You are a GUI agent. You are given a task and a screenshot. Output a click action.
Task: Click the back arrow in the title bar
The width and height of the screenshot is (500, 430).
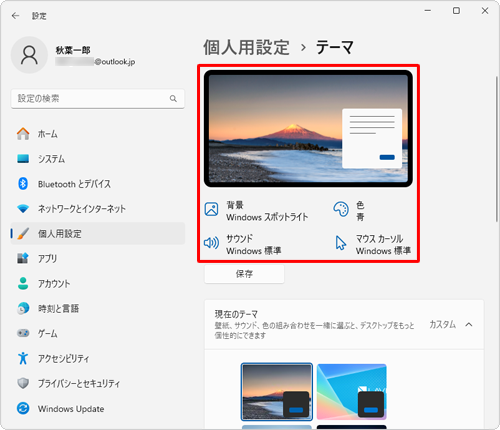coord(15,16)
